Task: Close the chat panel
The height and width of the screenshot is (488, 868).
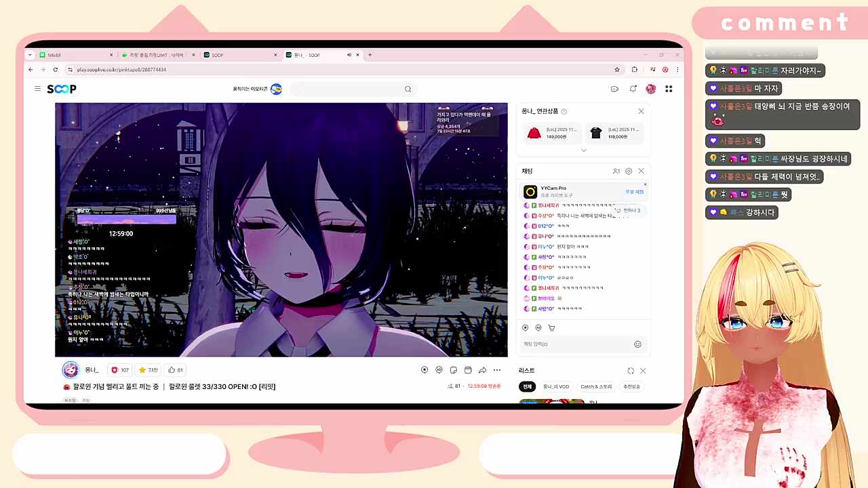Action: pos(641,171)
